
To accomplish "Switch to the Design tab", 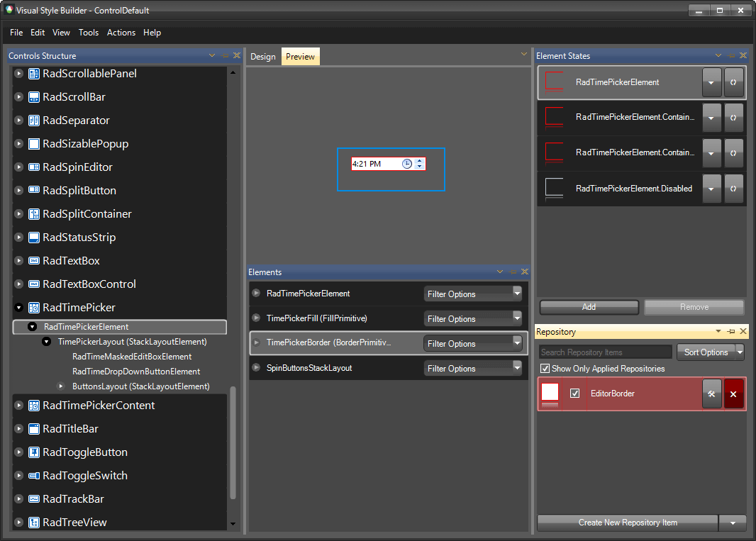I will [x=263, y=56].
